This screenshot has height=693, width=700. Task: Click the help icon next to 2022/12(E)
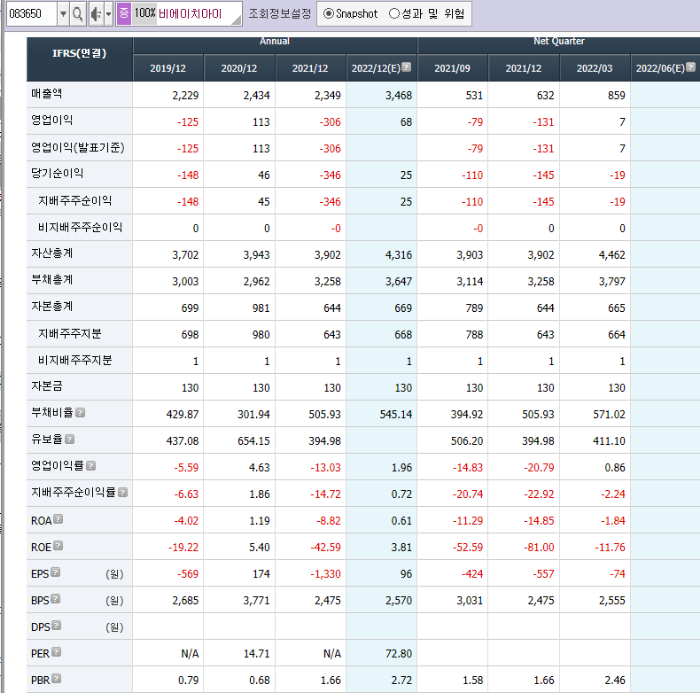pos(406,67)
